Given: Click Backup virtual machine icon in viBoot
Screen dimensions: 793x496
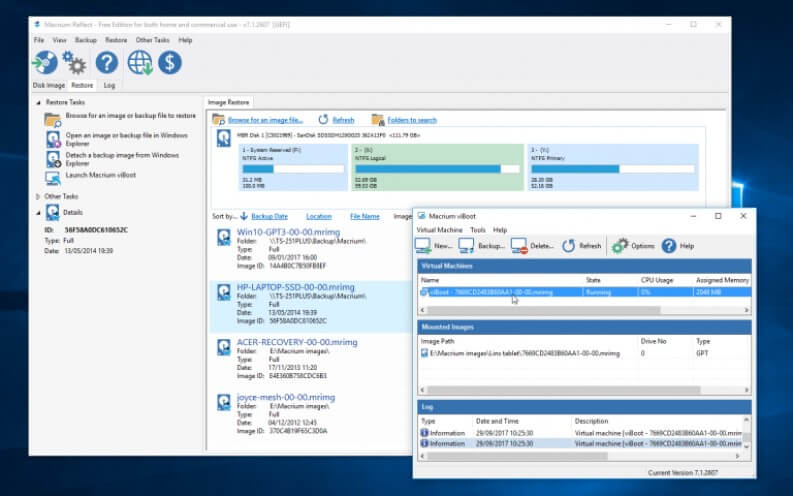Looking at the screenshot, I should coord(466,246).
